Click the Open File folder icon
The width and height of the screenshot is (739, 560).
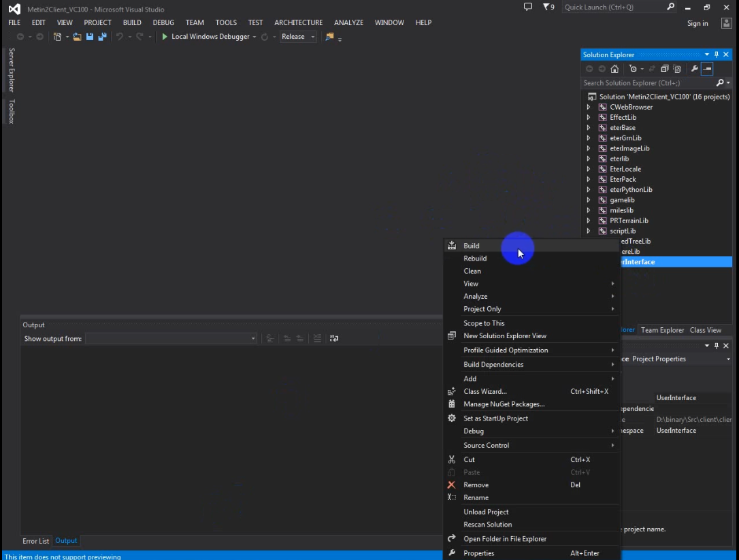[77, 37]
